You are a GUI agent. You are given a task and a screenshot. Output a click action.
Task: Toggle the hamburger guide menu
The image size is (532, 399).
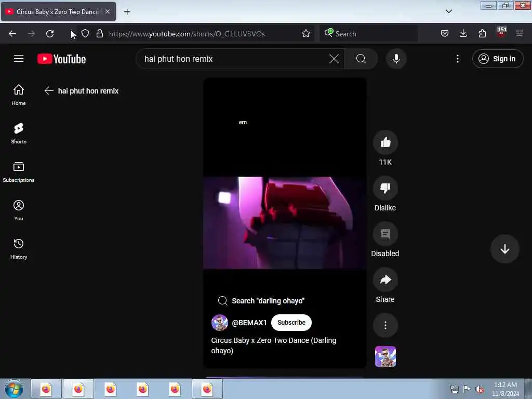click(x=19, y=59)
